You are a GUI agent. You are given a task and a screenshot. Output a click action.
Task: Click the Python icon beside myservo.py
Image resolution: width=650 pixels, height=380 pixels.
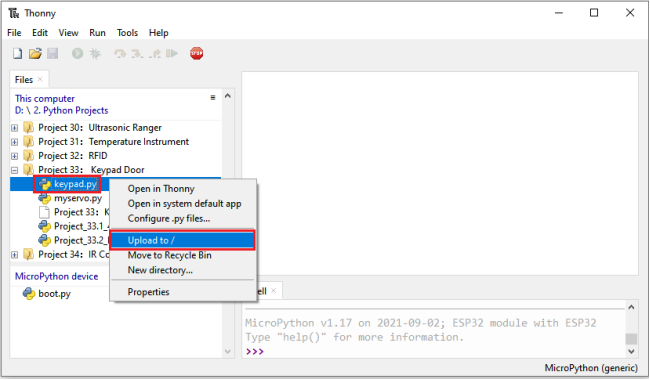44,198
